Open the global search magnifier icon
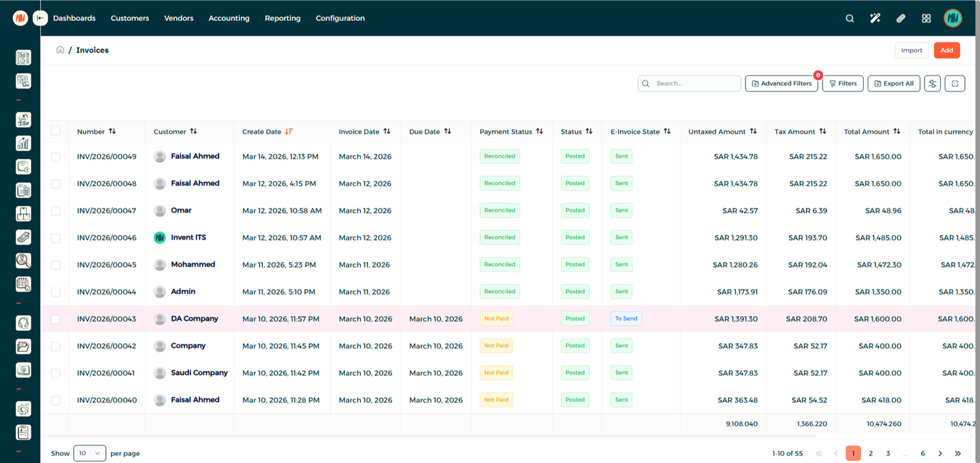Viewport: 980px width, 463px height. pos(849,18)
